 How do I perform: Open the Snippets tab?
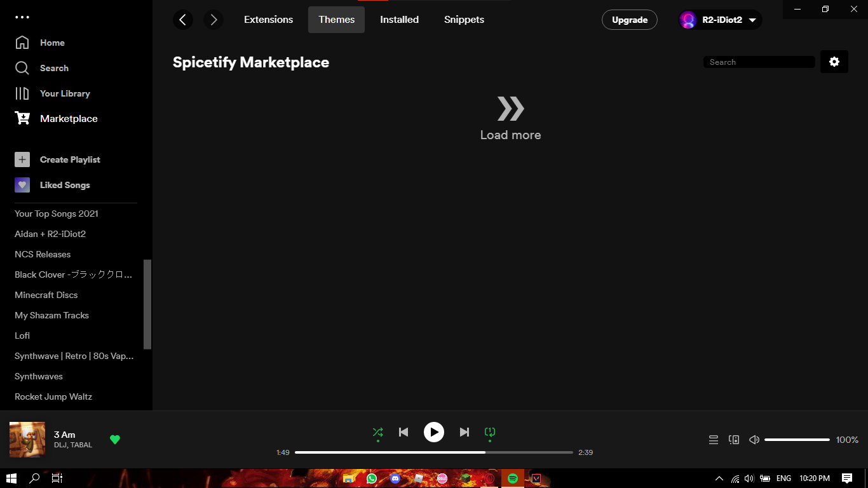point(465,20)
